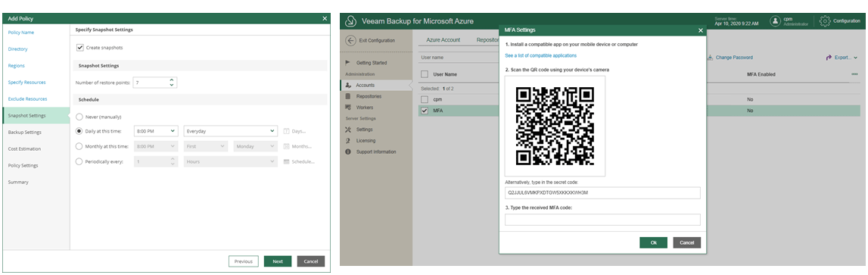Click the received MFA code input field
868x275 pixels.
602,220
